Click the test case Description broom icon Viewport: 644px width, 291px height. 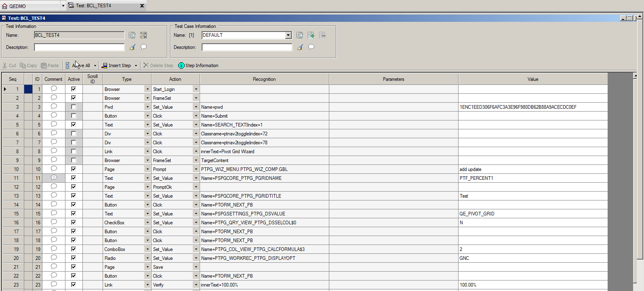(300, 47)
